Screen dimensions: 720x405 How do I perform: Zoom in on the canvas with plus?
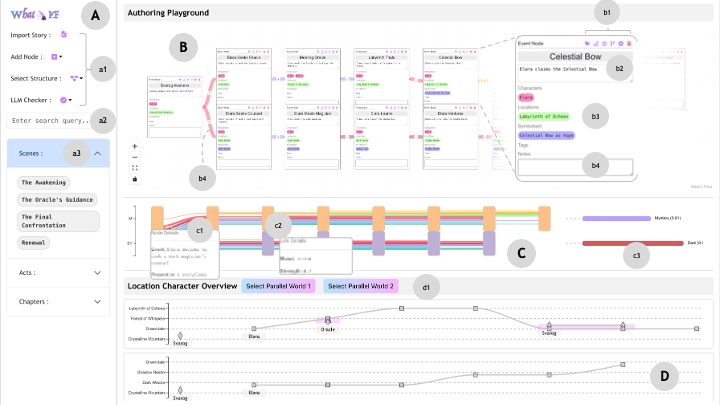pyautogui.click(x=135, y=146)
